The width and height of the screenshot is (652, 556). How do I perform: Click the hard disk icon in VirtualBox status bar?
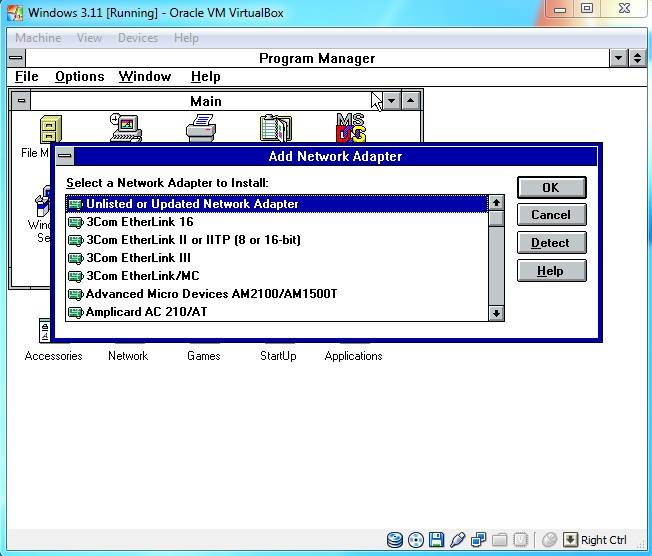[x=395, y=540]
